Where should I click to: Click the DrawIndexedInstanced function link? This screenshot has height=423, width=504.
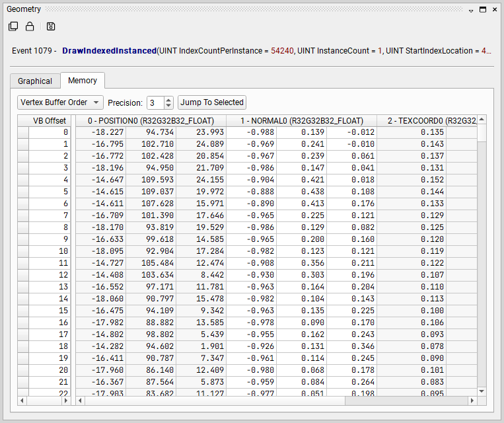pyautogui.click(x=109, y=51)
